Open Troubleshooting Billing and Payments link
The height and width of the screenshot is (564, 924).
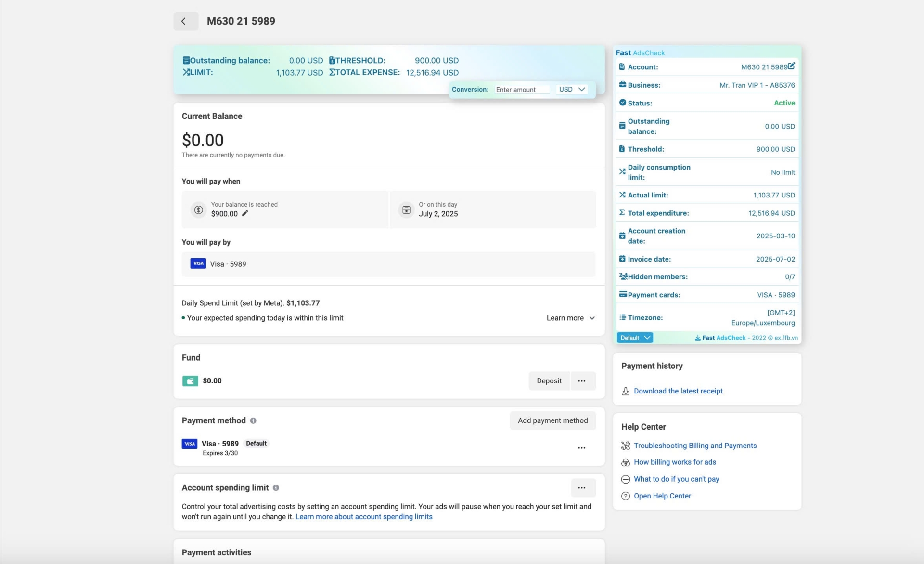[x=695, y=446]
